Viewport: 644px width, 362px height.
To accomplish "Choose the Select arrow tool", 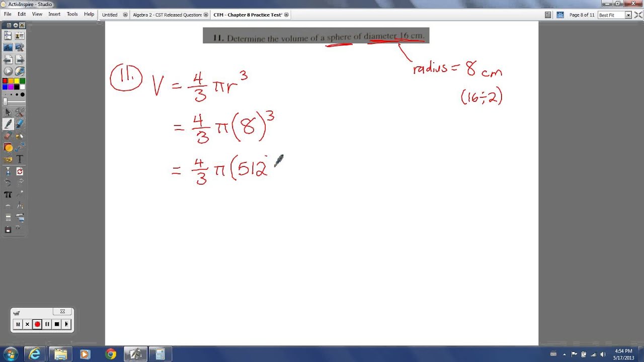I will [8, 112].
